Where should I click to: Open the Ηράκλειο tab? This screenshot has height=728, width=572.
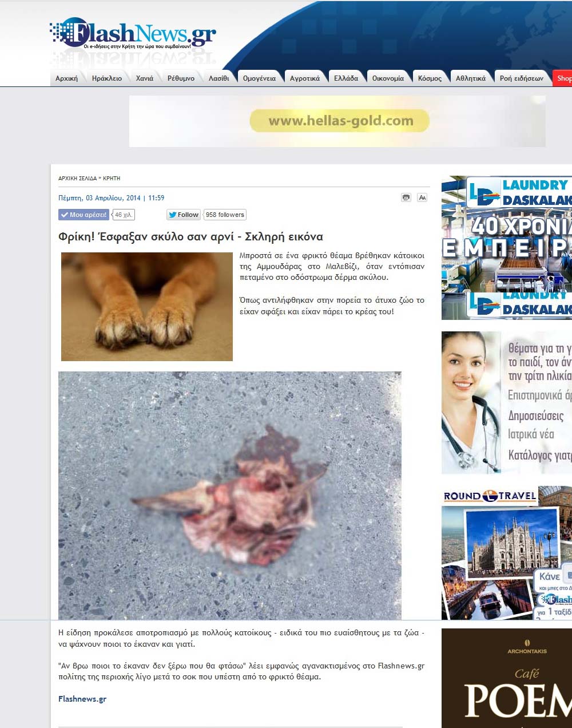tap(107, 78)
